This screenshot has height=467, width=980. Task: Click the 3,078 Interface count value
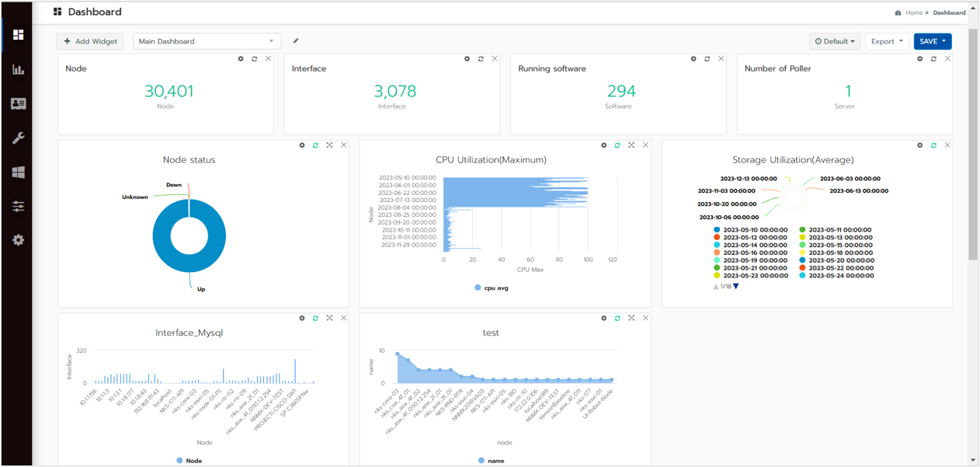(x=395, y=91)
